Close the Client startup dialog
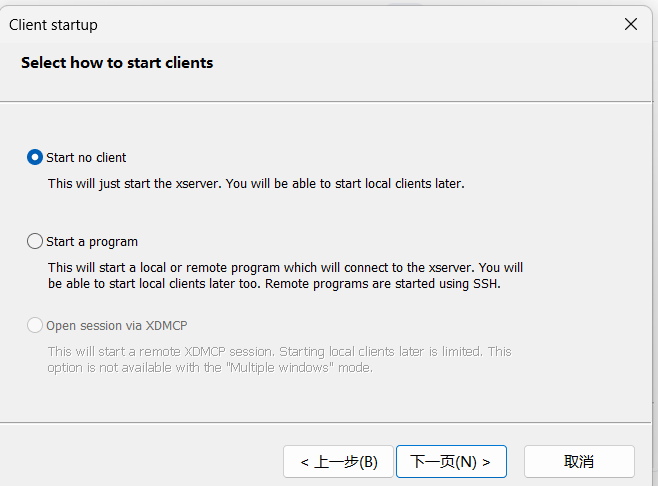Viewport: 658px width, 486px height. (630, 24)
